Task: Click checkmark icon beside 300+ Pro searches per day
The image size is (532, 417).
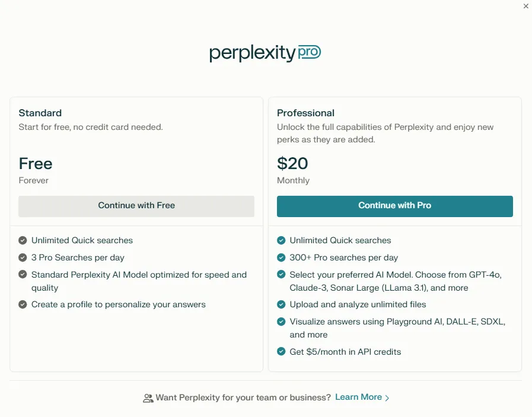Action: click(281, 257)
